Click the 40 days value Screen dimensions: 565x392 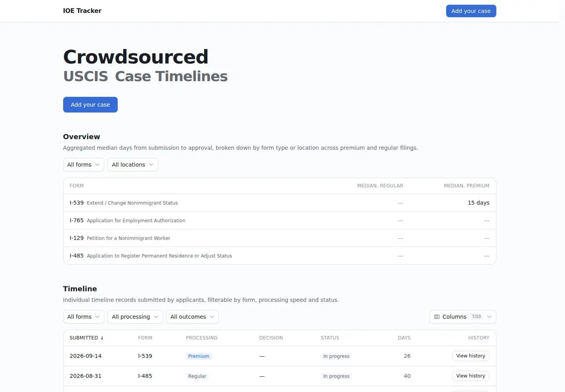coord(407,376)
